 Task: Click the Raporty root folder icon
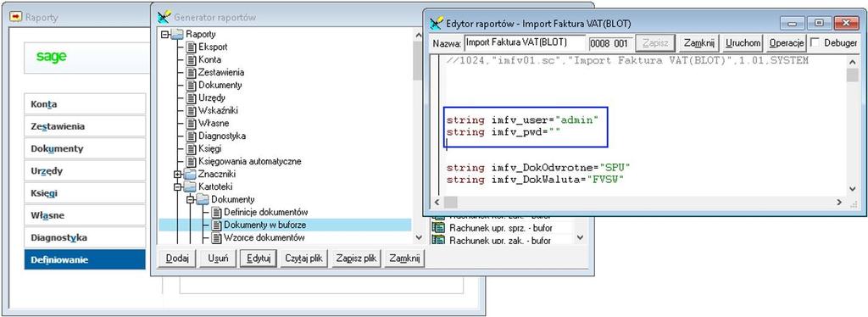[177, 34]
